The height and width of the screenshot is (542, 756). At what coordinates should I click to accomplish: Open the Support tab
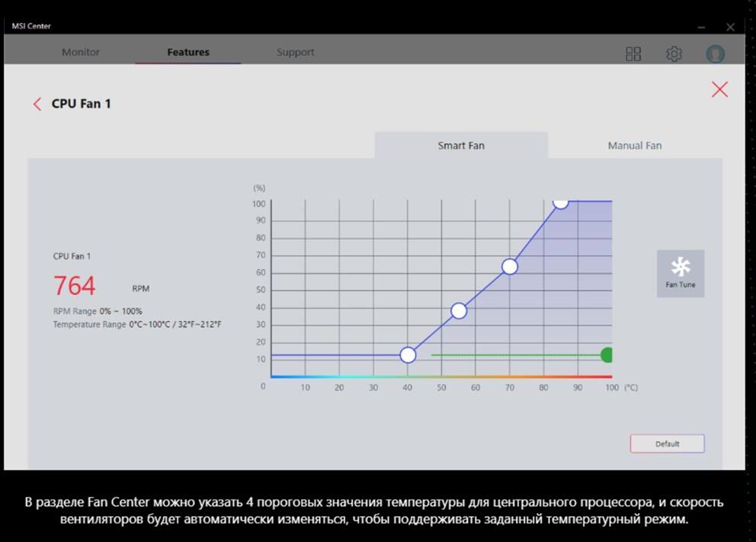click(295, 52)
